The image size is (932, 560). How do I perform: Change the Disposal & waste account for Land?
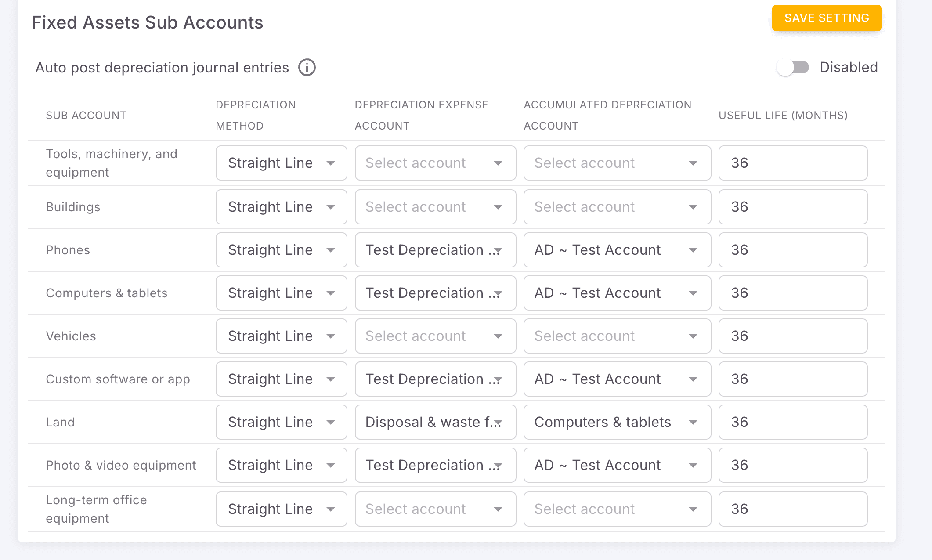pos(435,422)
